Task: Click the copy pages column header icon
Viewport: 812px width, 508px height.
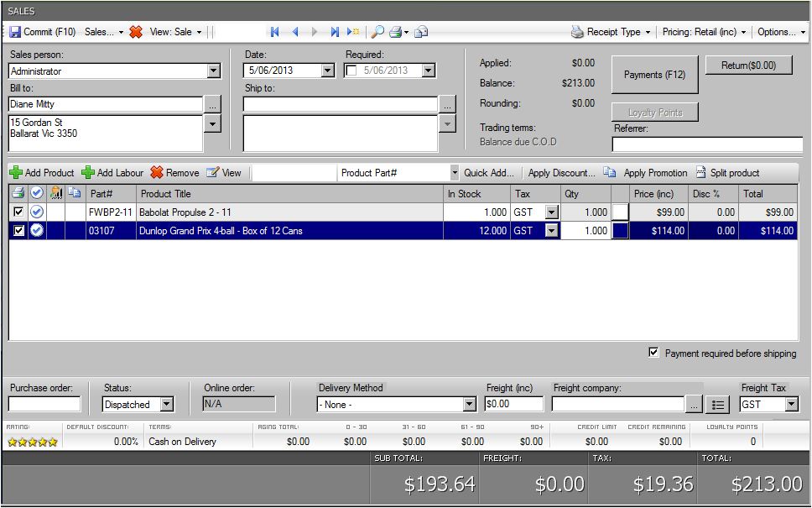Action: coord(75,193)
